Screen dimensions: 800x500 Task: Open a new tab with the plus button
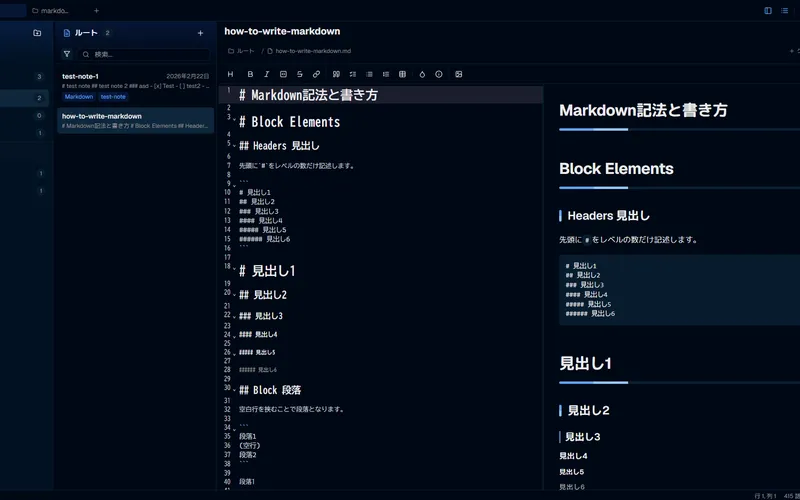coord(96,10)
